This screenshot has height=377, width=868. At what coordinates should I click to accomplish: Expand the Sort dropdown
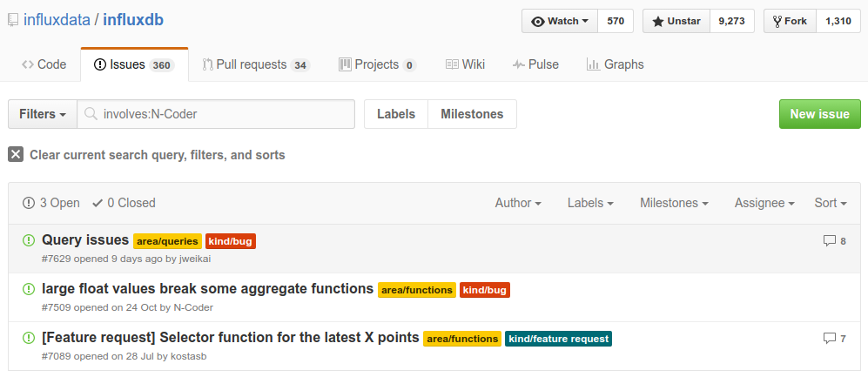(x=831, y=203)
